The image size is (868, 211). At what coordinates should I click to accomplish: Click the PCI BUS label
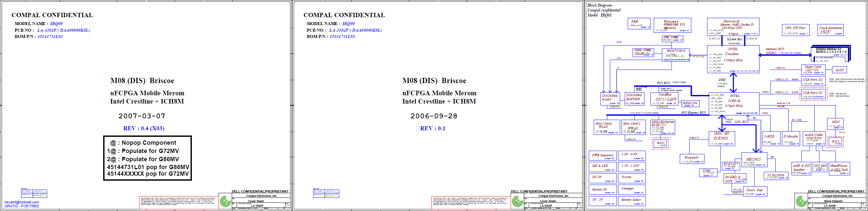point(664,83)
